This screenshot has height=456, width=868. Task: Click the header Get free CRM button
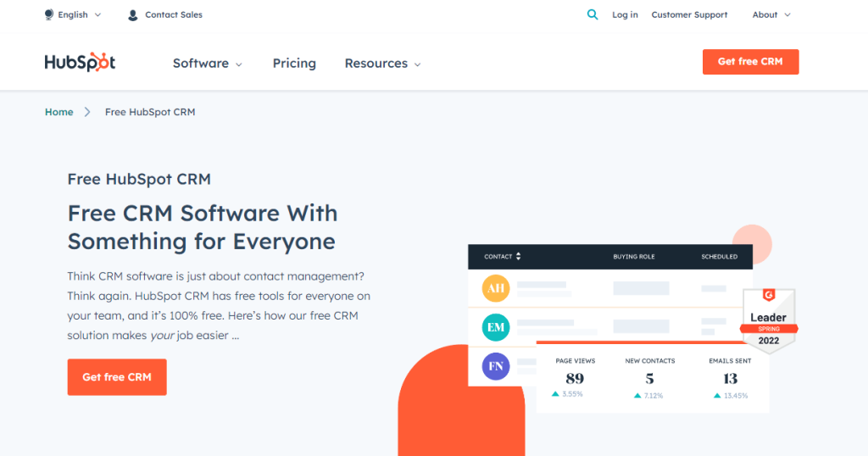(750, 62)
